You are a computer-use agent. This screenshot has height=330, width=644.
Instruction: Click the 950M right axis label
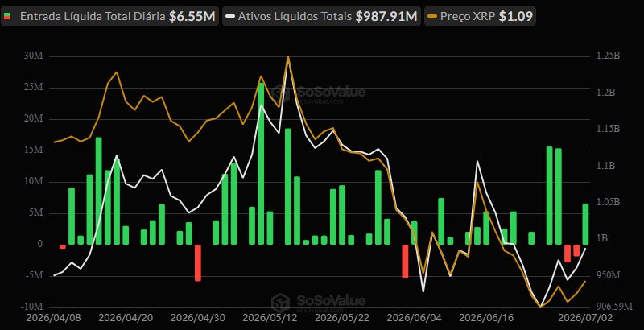tap(609, 275)
